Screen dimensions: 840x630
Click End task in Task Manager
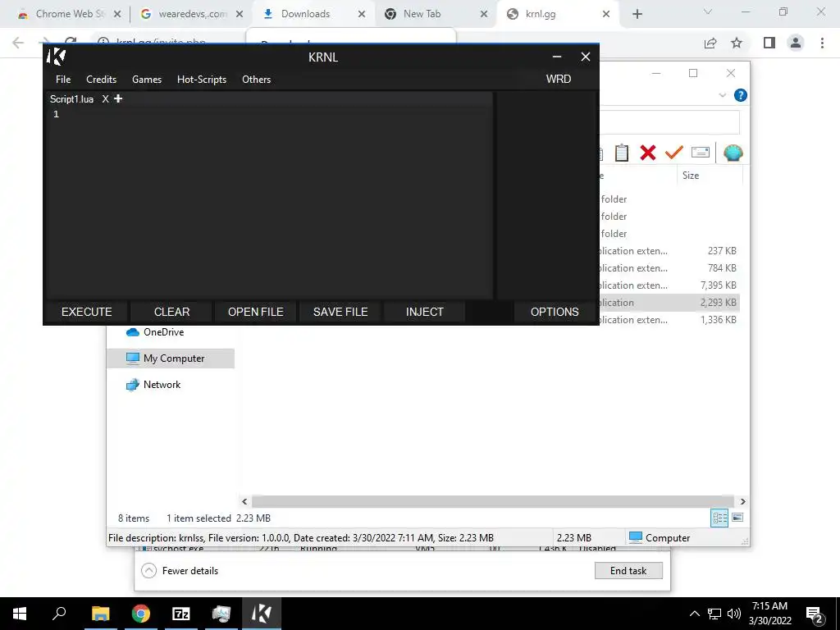pyautogui.click(x=628, y=571)
